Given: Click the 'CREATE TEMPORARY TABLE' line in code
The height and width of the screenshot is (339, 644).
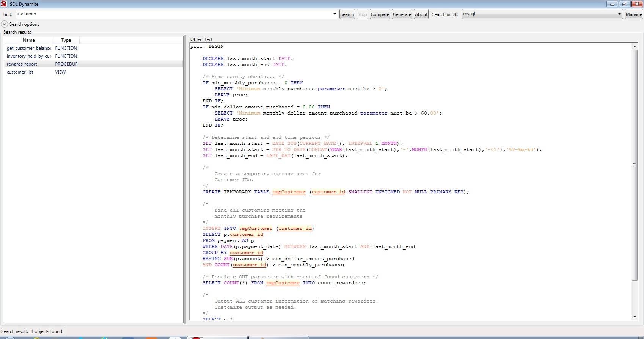Looking at the screenshot, I should (336, 192).
